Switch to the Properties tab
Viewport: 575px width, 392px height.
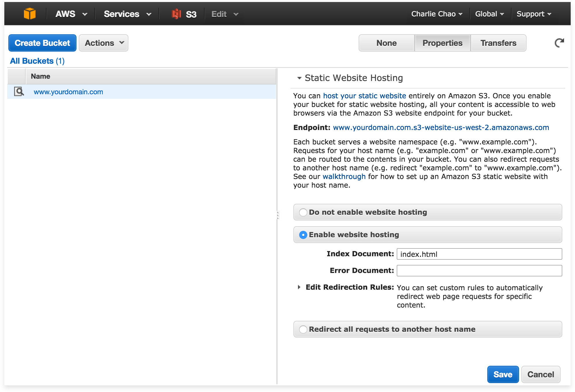(442, 43)
